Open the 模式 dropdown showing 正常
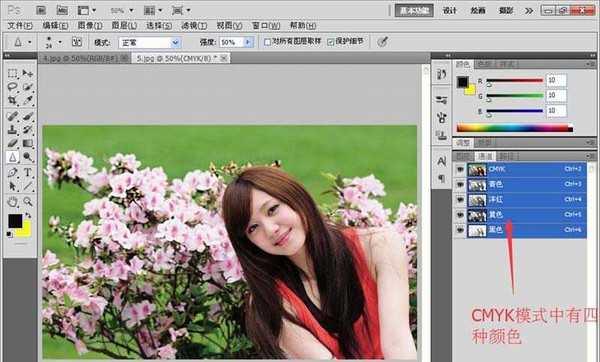600x362 pixels. pyautogui.click(x=150, y=42)
